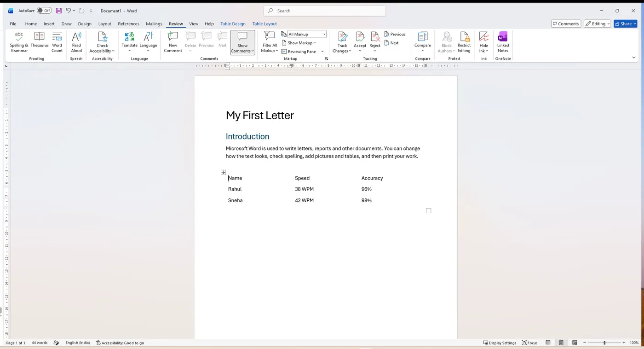644x349 pixels.
Task: Click the Search box in title bar
Action: click(x=325, y=11)
